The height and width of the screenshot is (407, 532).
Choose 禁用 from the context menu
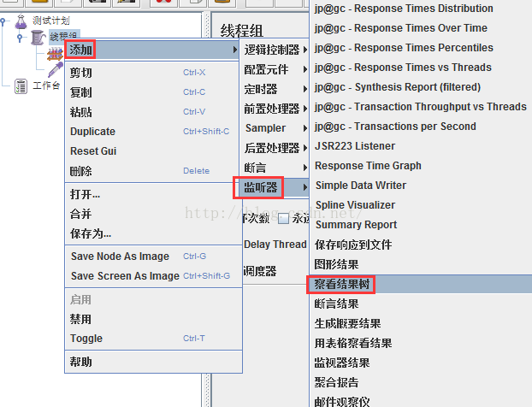pyautogui.click(x=152, y=319)
